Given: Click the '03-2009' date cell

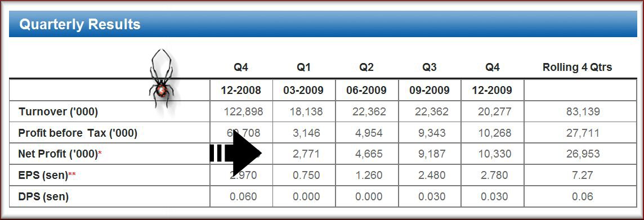Looking at the screenshot, I should pyautogui.click(x=303, y=90).
